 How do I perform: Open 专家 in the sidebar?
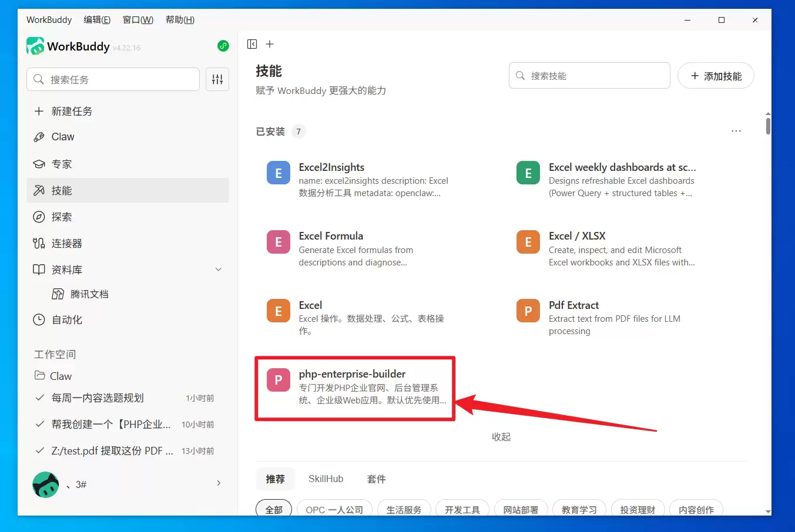pyautogui.click(x=128, y=164)
